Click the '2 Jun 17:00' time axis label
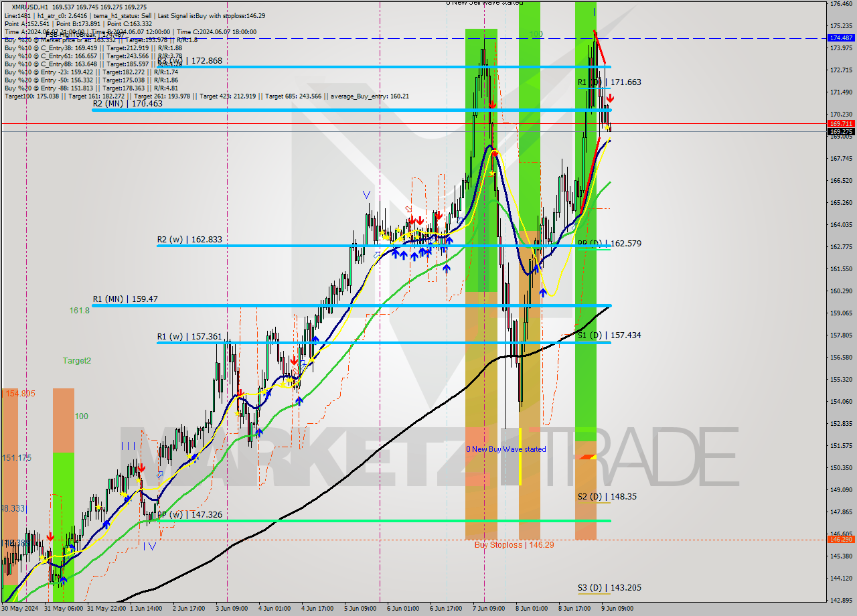The width and height of the screenshot is (857, 616). point(189,609)
